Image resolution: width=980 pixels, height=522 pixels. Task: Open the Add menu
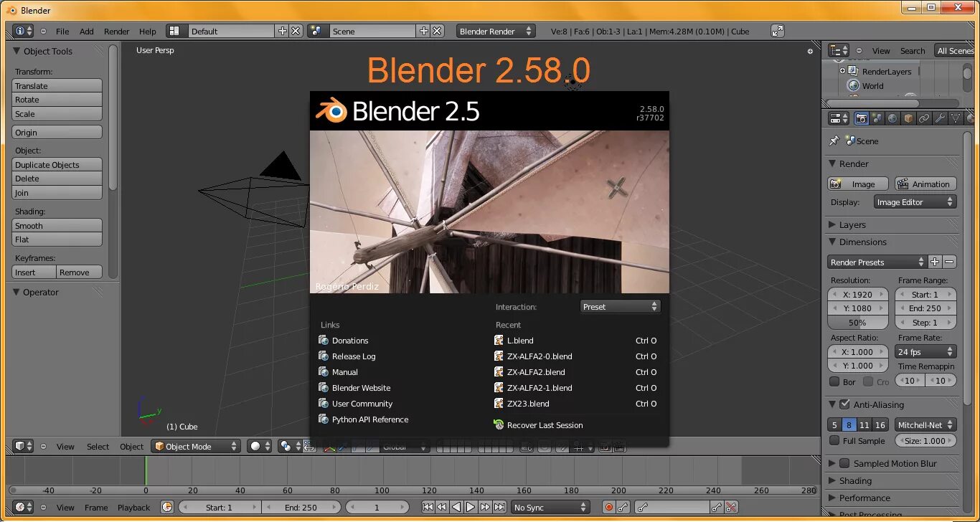(87, 32)
